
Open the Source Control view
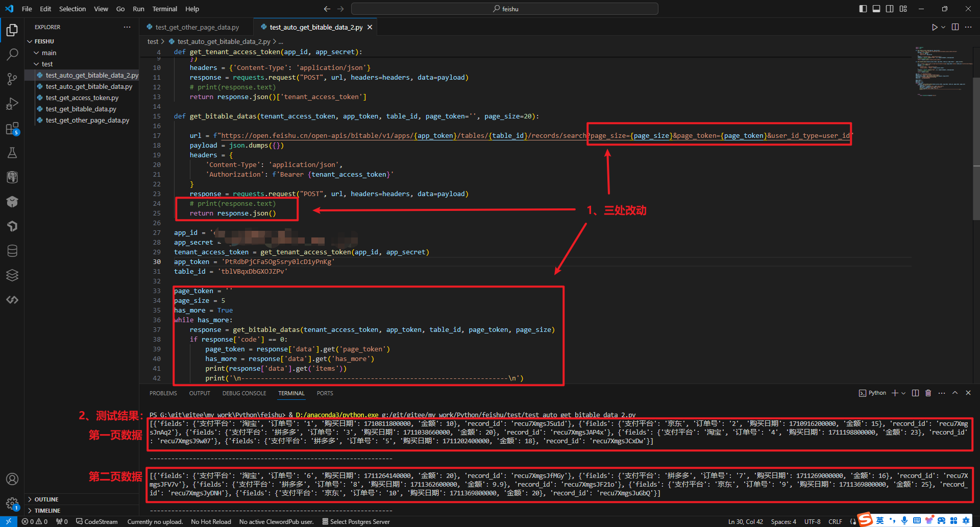coord(12,79)
